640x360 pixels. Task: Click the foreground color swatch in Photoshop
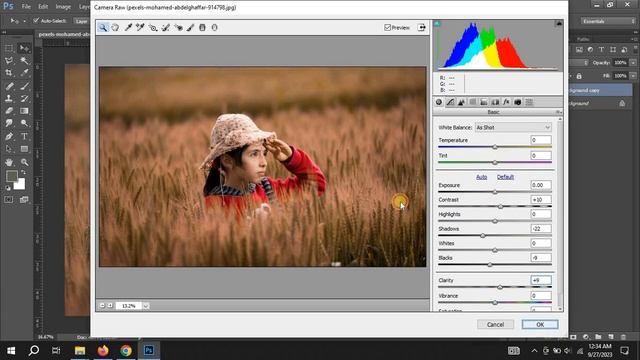[12, 176]
